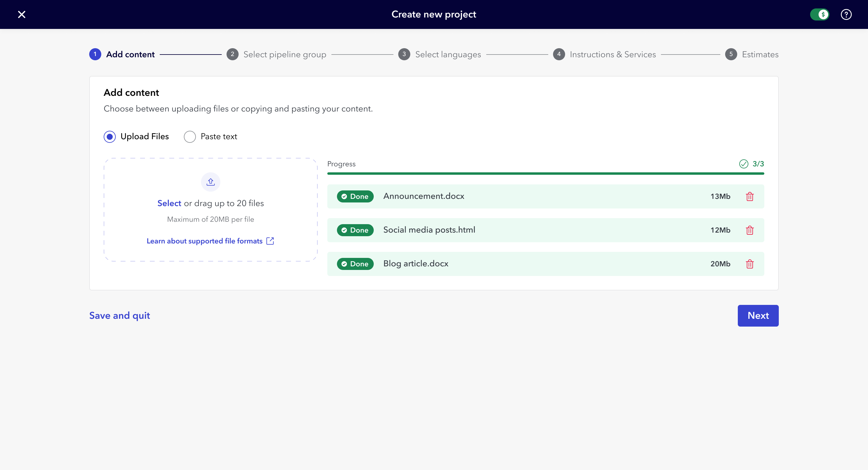Click the Select link to choose files
868x470 pixels.
coord(169,203)
